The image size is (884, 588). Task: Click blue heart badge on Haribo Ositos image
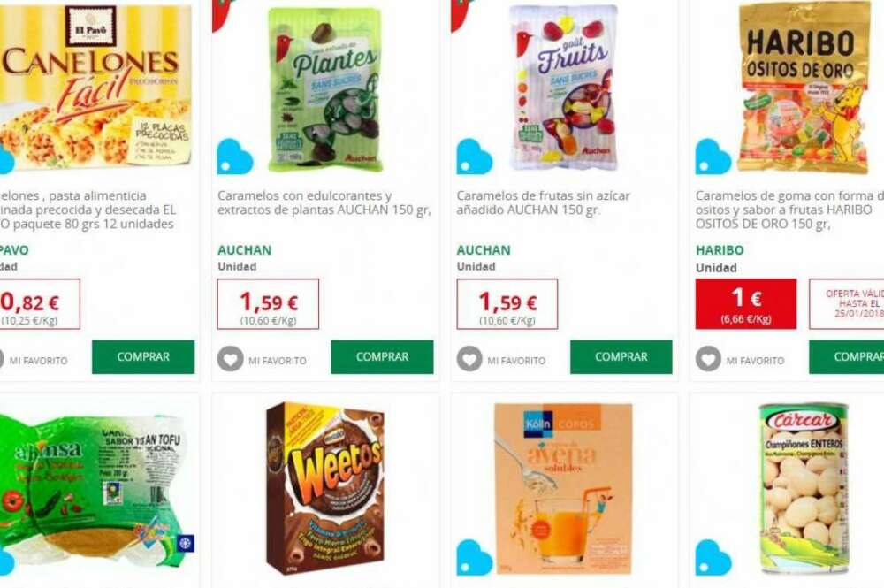713,157
